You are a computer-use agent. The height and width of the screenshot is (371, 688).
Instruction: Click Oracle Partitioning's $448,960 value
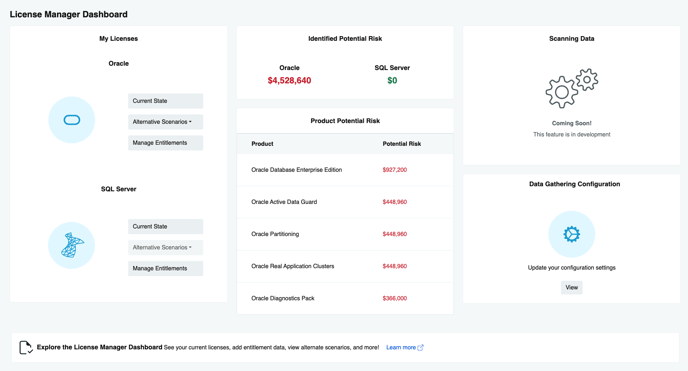click(394, 234)
